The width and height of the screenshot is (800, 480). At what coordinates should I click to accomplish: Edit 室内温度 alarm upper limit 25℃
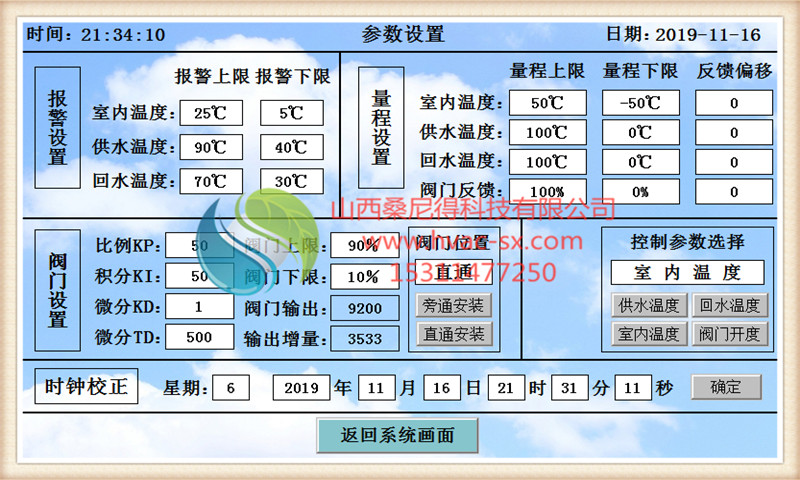pyautogui.click(x=211, y=113)
